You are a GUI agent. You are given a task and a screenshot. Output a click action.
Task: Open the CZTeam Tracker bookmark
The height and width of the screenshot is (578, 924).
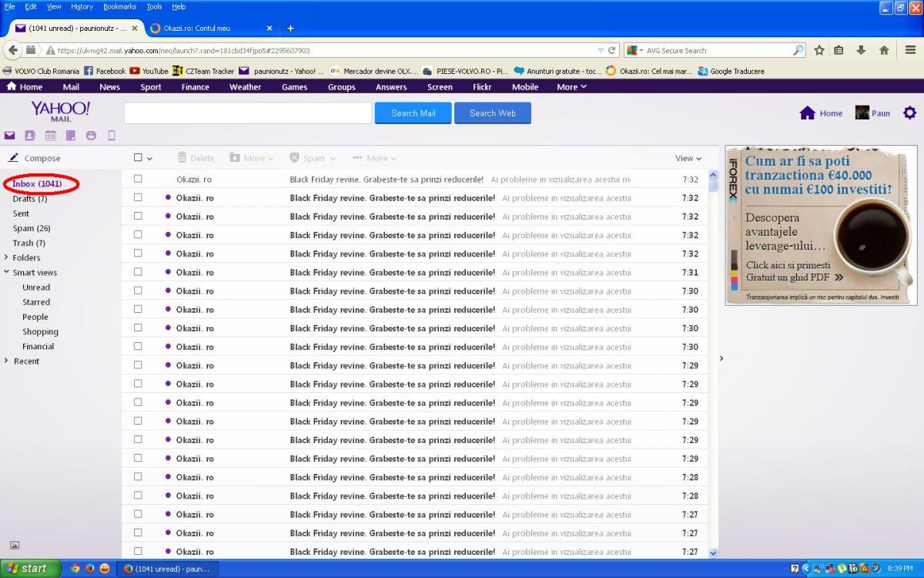click(x=203, y=71)
